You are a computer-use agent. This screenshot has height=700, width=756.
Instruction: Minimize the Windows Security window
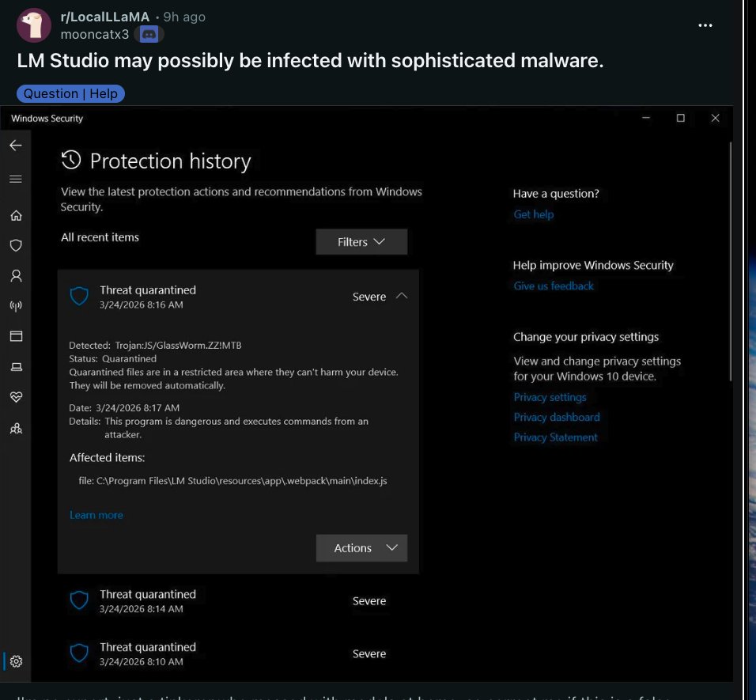pyautogui.click(x=646, y=118)
